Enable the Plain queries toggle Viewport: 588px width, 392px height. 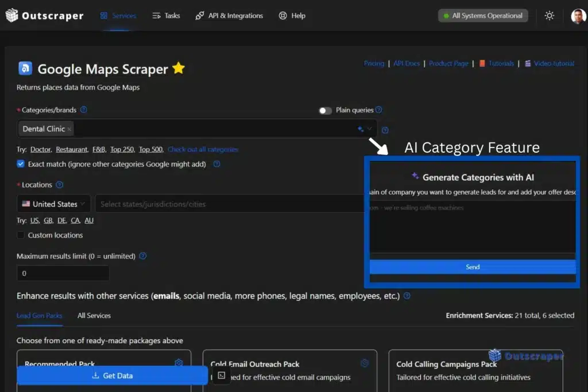click(x=325, y=110)
